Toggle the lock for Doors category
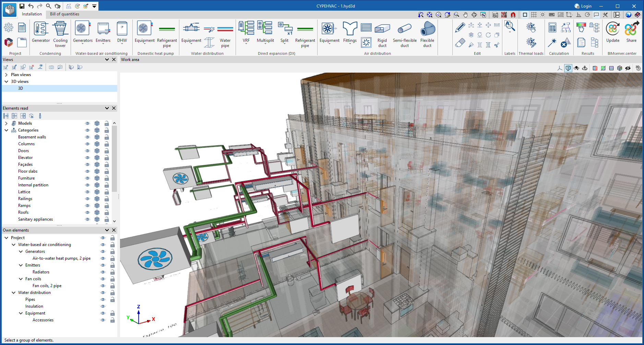 [x=107, y=151]
